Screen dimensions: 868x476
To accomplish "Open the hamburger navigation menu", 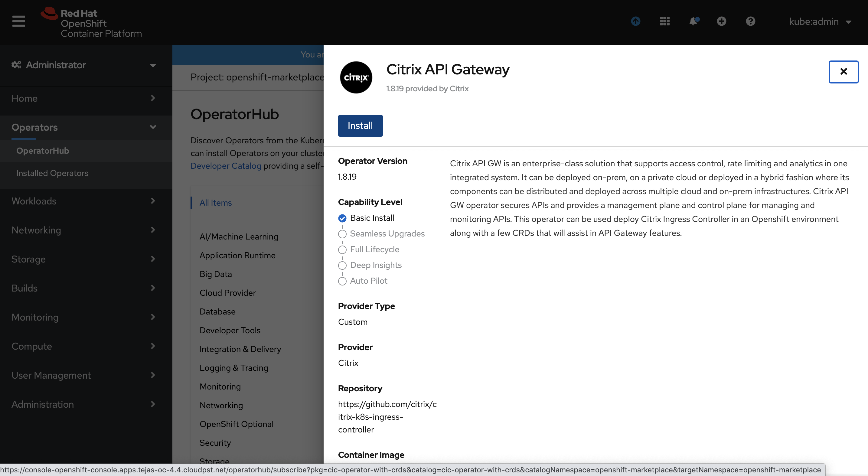I will coord(18,21).
